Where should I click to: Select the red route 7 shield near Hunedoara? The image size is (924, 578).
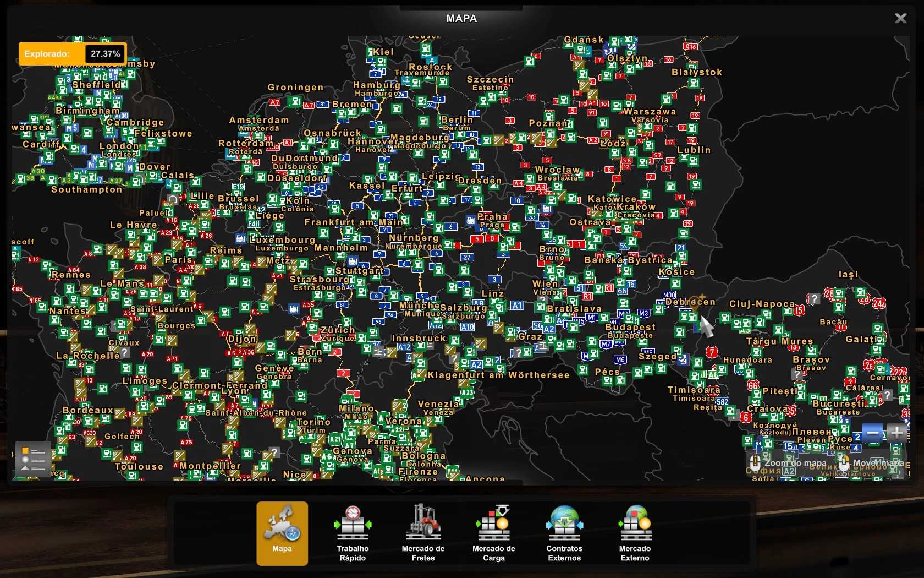(712, 352)
